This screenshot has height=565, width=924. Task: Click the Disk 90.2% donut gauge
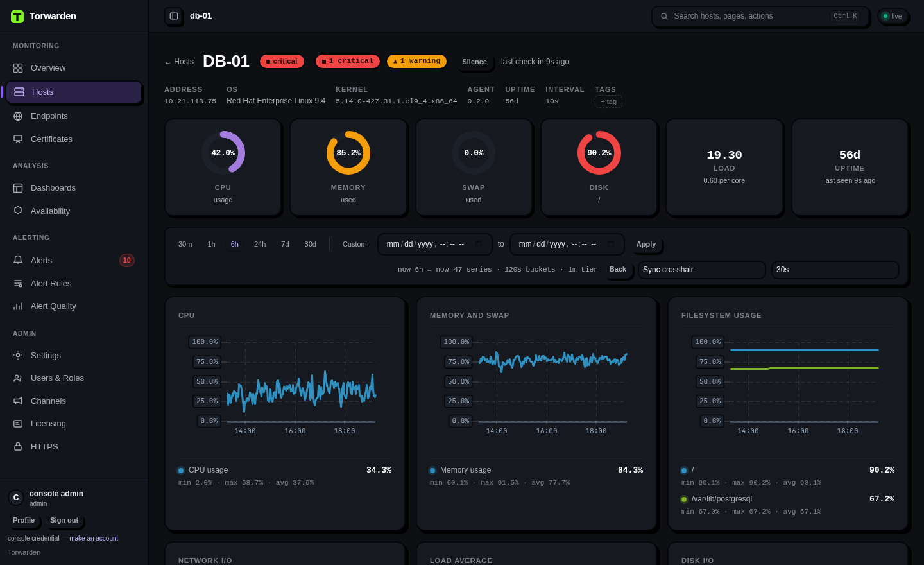click(x=599, y=153)
